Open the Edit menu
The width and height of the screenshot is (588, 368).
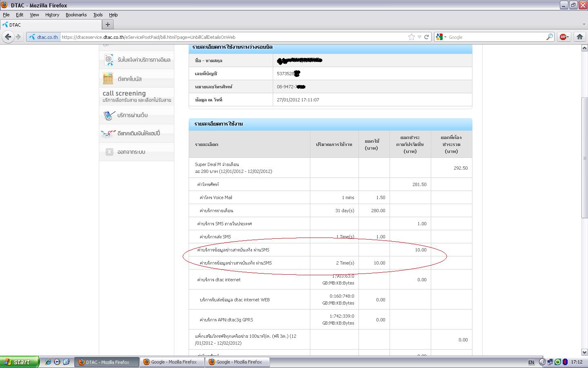[x=20, y=15]
